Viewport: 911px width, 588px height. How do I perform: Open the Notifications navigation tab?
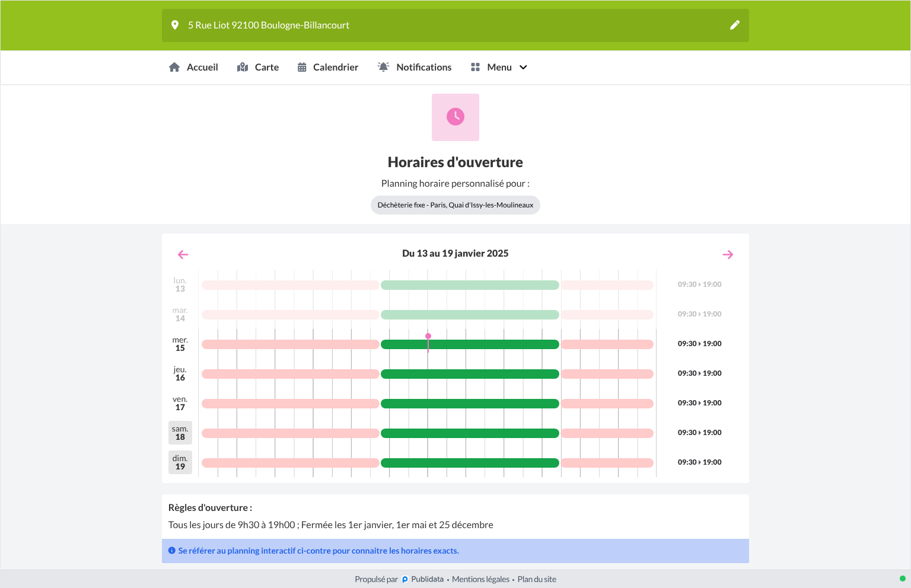[x=415, y=68]
